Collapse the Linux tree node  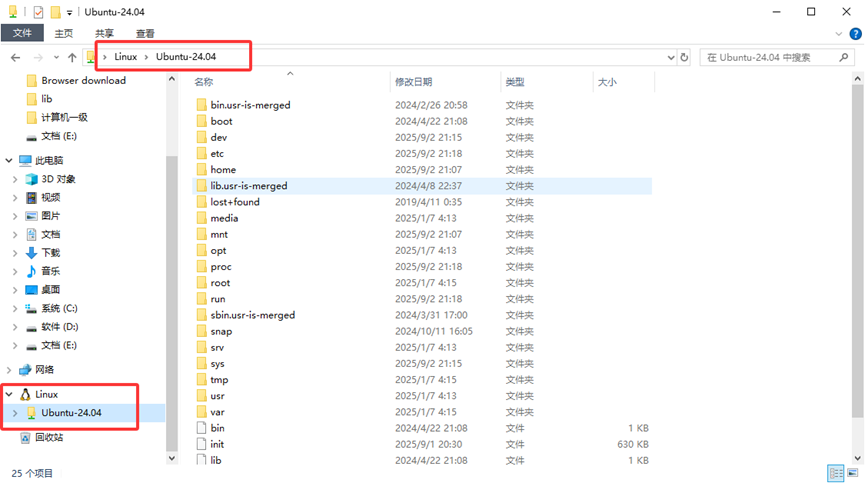[9, 394]
